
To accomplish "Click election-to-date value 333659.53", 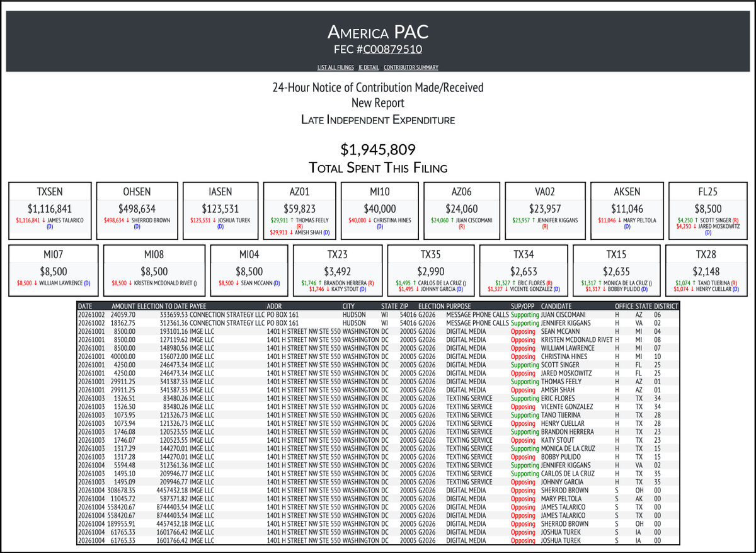I will tap(174, 314).
